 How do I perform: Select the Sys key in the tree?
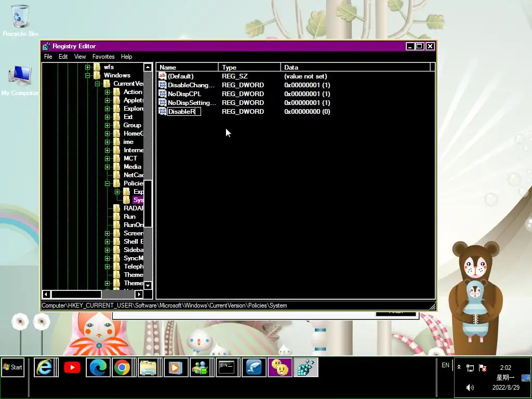[x=138, y=200]
